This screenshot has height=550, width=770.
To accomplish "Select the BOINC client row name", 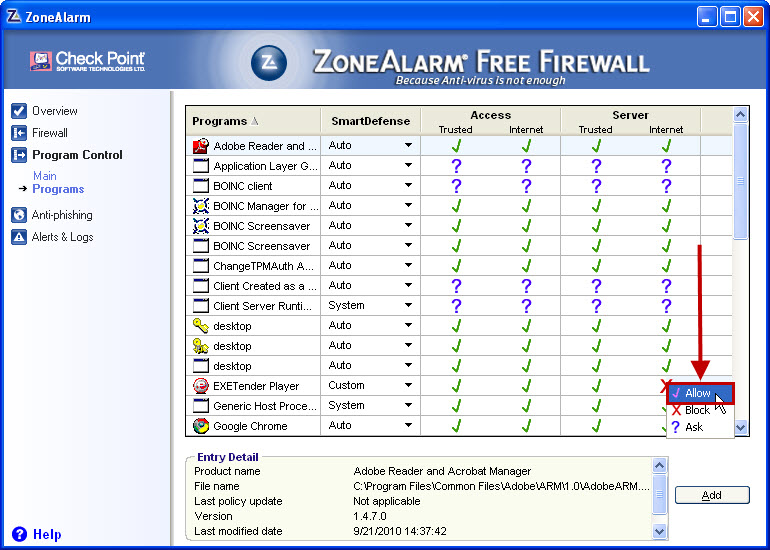I will [243, 186].
